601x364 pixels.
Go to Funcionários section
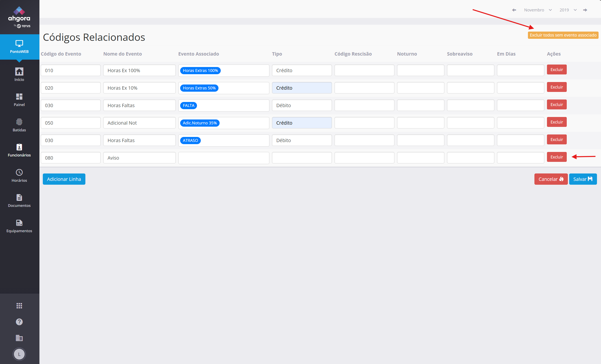coord(19,150)
